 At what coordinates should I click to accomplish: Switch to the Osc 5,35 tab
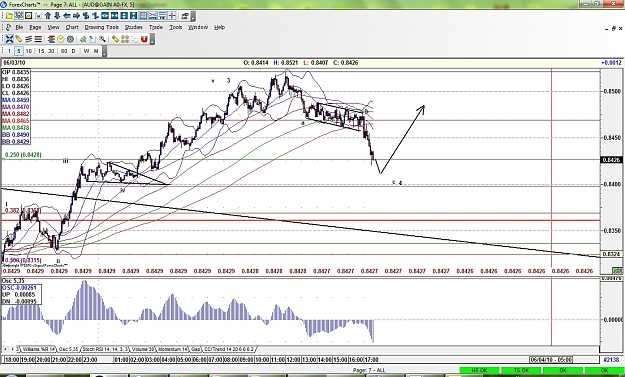point(69,349)
